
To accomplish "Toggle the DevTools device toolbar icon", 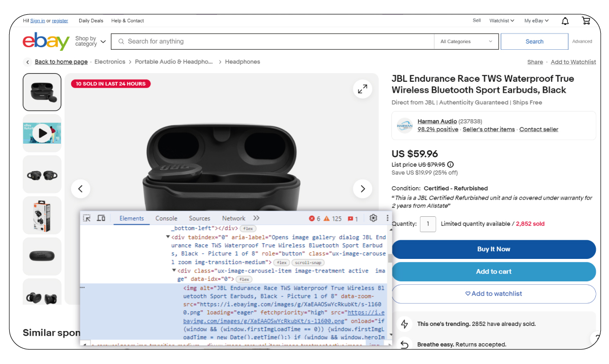I will coord(101,218).
